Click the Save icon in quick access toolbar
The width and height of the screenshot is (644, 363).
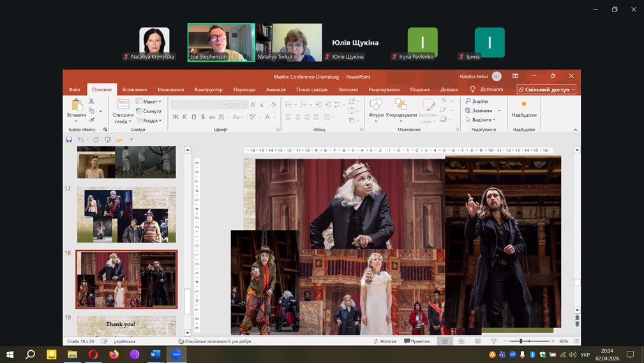(70, 139)
